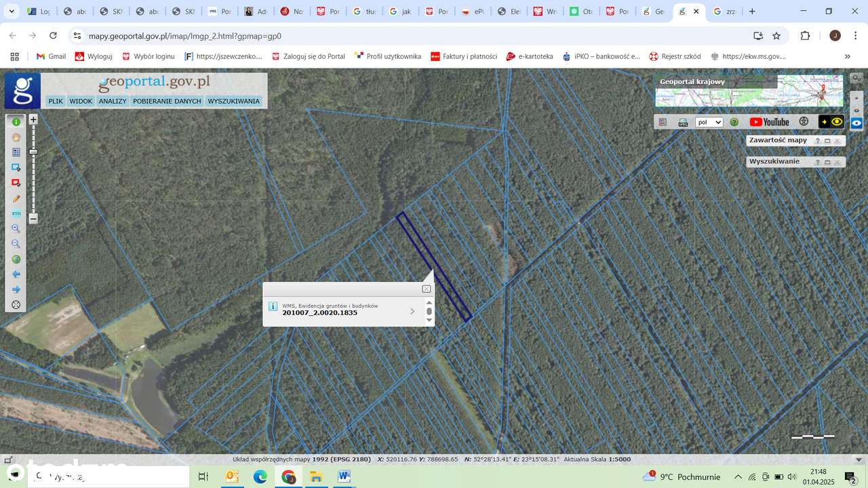Show full map extent globe icon

tap(16, 259)
